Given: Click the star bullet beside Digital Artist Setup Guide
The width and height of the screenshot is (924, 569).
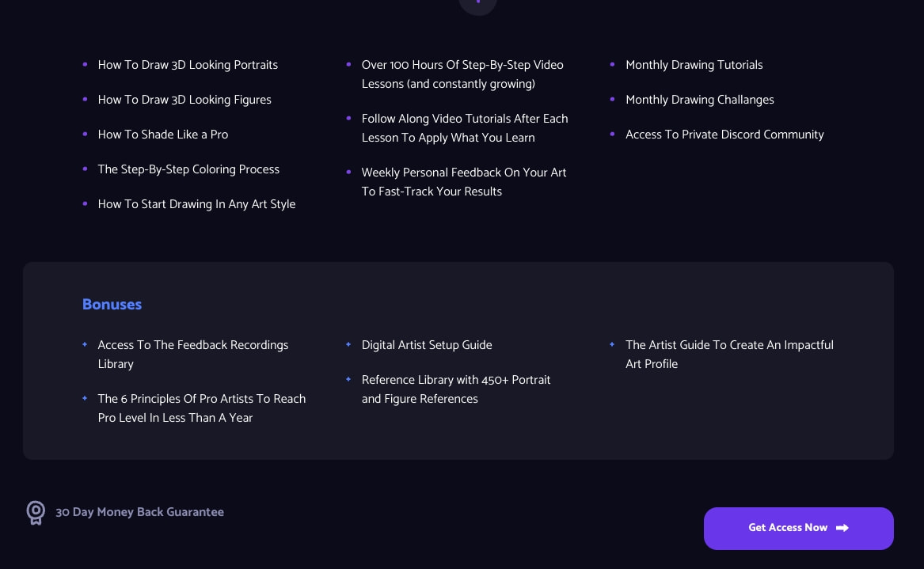Looking at the screenshot, I should [x=348, y=344].
